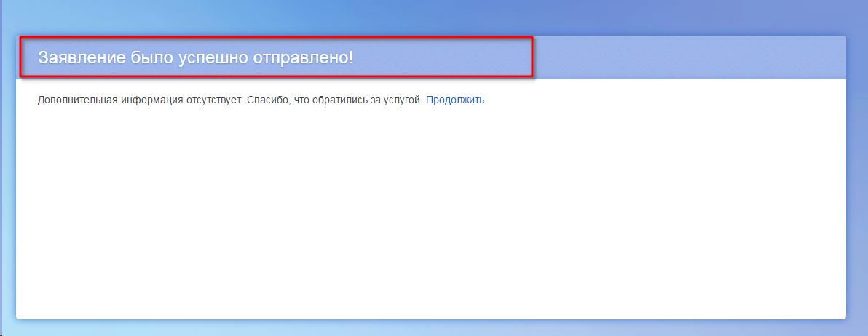Click the blue page background above the panel
This screenshot has height=336, width=868.
point(430,16)
